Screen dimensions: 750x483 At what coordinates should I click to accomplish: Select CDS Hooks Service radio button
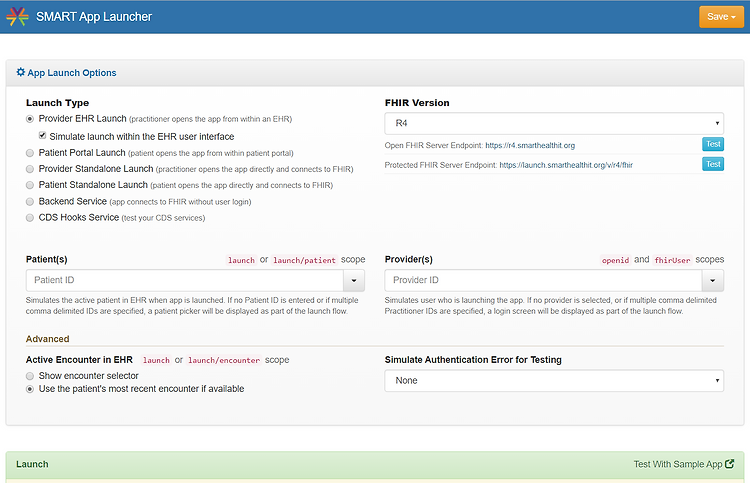tap(30, 218)
